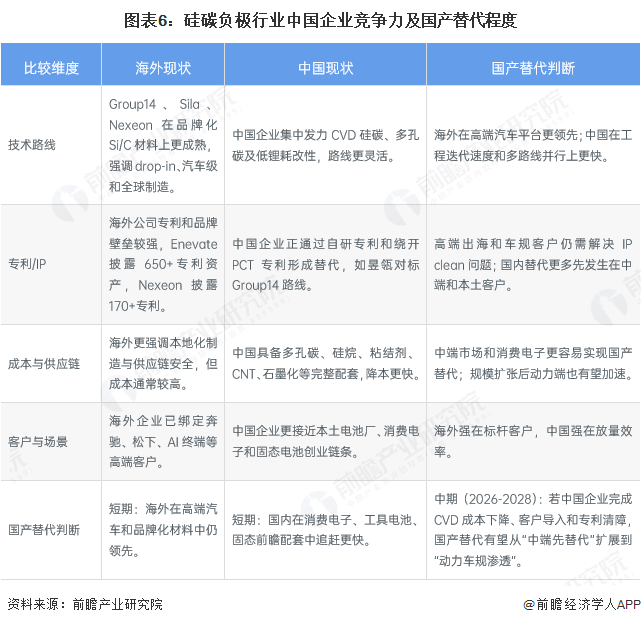641x625 pixels.
Task: Click the cell 中国企业集中发力 CVD 硅碳
Action: click(325, 145)
